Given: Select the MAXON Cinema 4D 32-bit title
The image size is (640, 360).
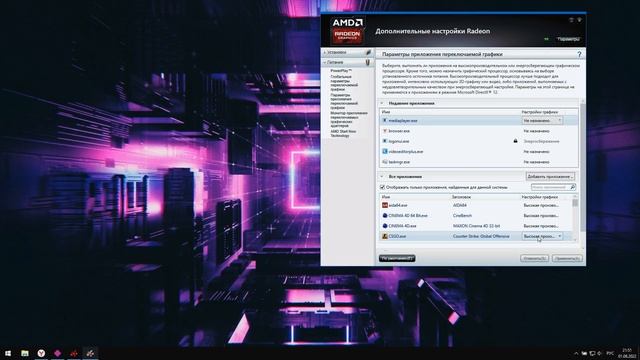Looking at the screenshot, I should click(476, 226).
